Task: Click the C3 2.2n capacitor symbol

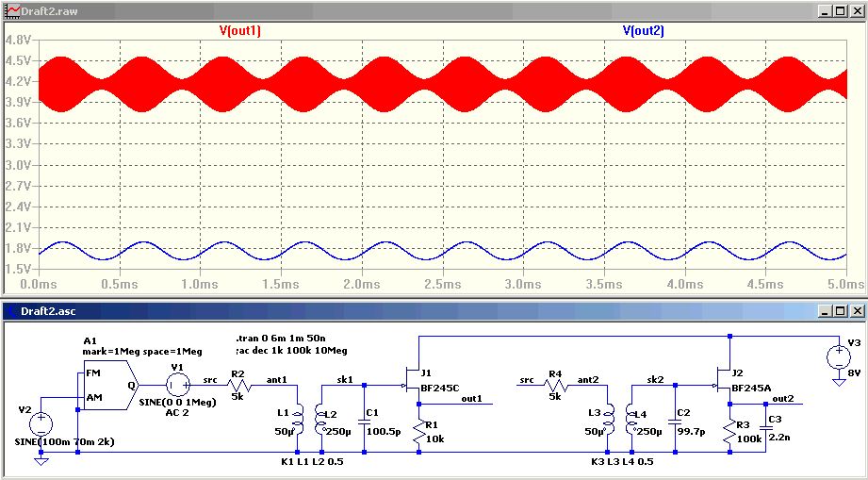Action: point(766,427)
